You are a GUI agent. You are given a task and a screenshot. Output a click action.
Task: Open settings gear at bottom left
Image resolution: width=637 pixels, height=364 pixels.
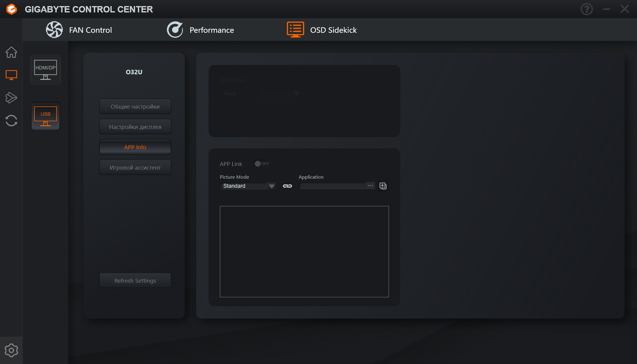(11, 350)
